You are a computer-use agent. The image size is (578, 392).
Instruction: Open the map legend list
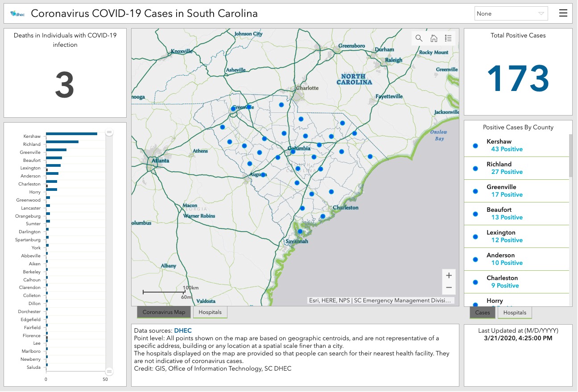(448, 38)
